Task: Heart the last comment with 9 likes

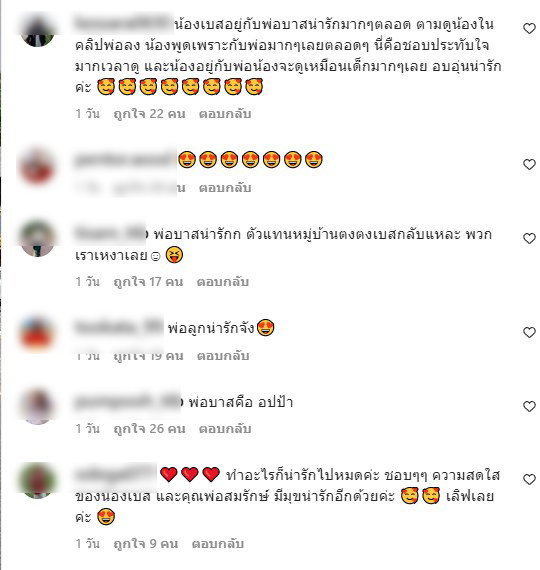Action: [529, 479]
